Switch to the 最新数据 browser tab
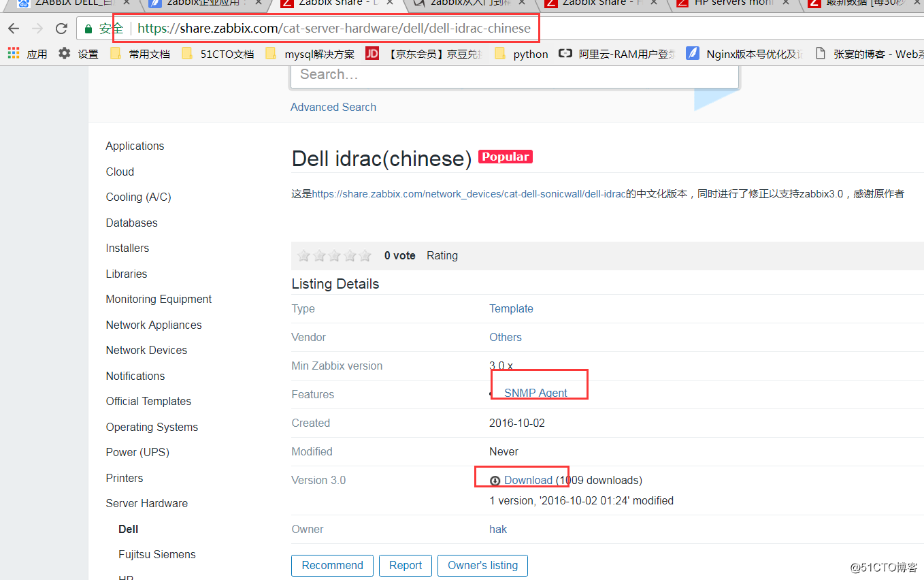Viewport: 924px width, 580px height. coord(864,3)
